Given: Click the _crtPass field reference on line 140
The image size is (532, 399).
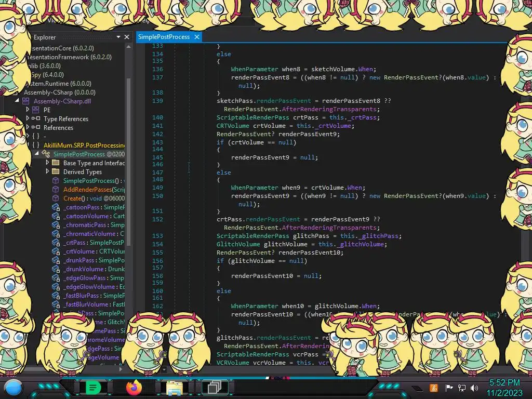Looking at the screenshot, I should pyautogui.click(x=362, y=117).
